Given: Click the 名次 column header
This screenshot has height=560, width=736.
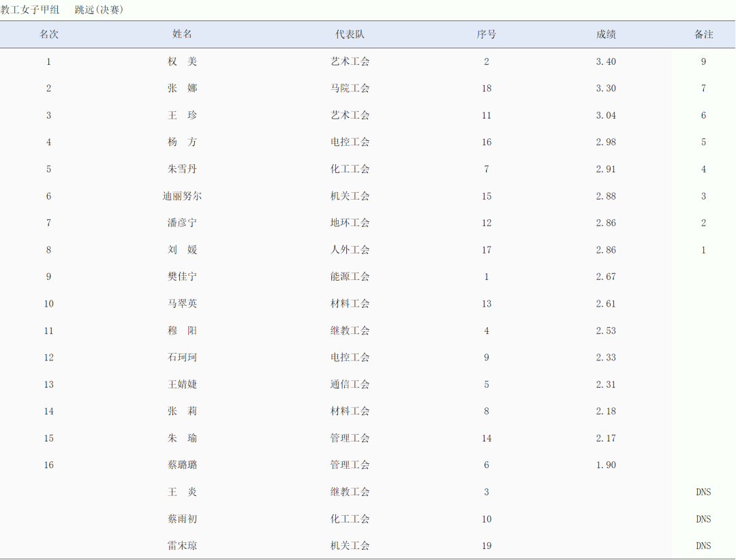Looking at the screenshot, I should [x=48, y=34].
